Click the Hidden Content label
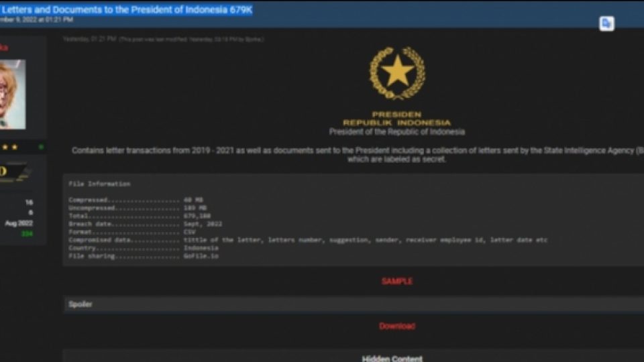 (392, 358)
